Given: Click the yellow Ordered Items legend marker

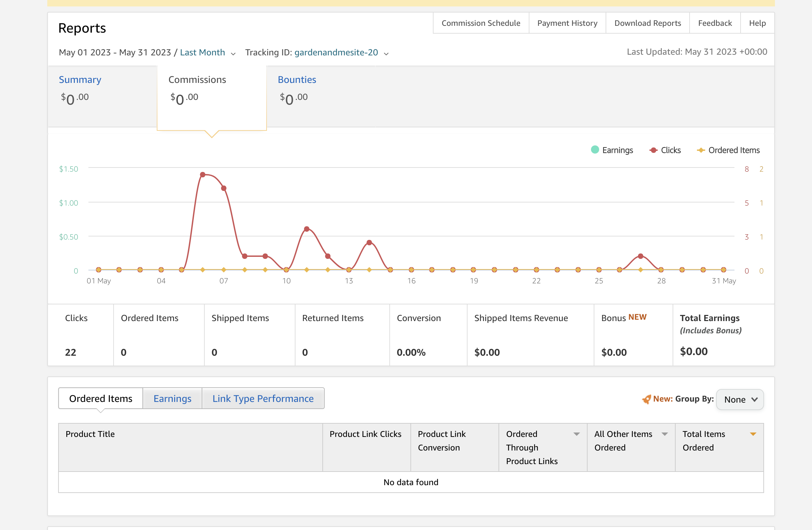Looking at the screenshot, I should pos(701,150).
